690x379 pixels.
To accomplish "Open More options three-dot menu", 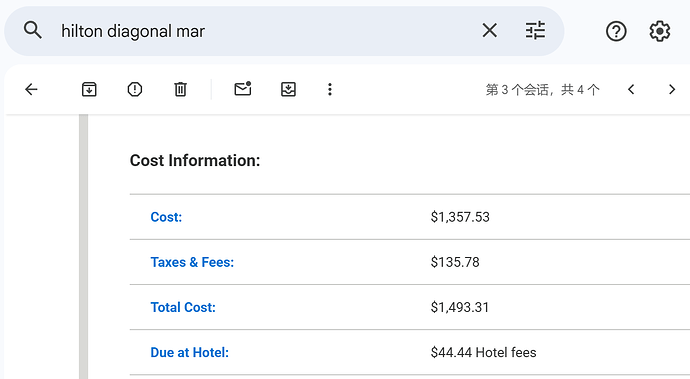I will point(330,89).
